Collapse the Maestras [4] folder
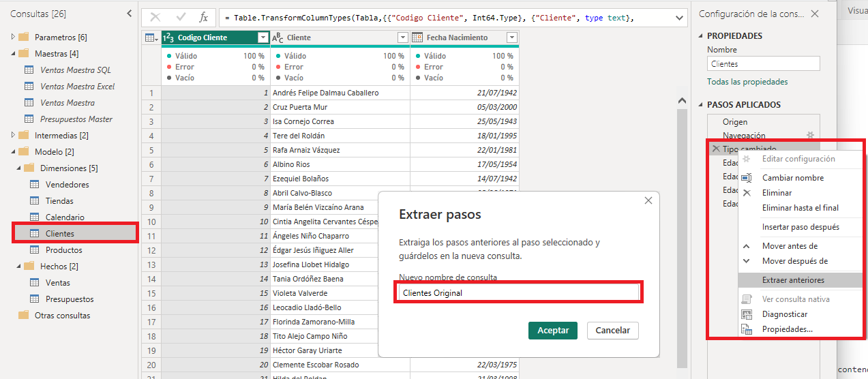 13,53
